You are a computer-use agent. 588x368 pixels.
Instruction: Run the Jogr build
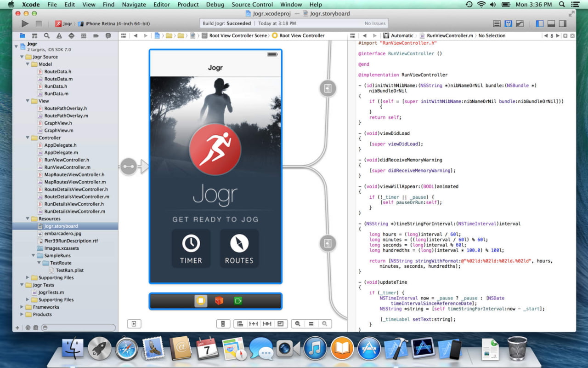pyautogui.click(x=25, y=23)
